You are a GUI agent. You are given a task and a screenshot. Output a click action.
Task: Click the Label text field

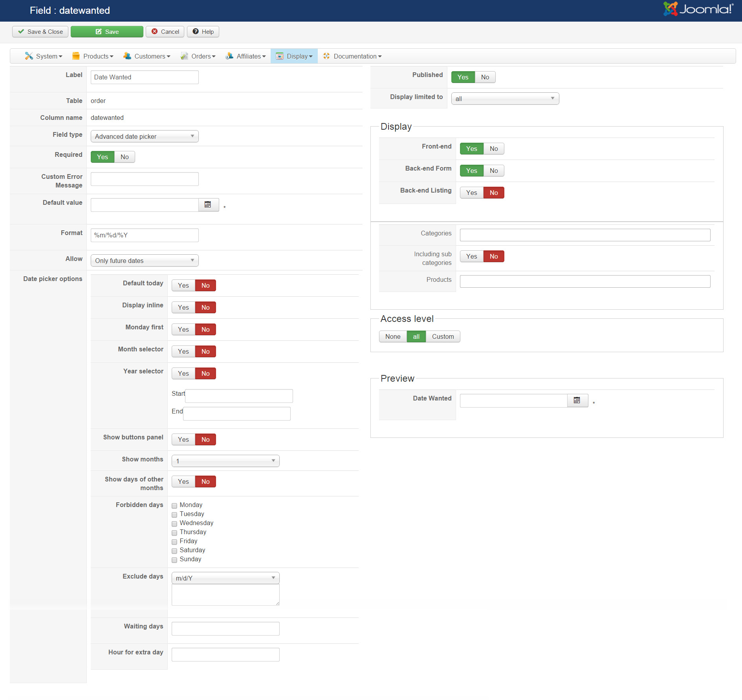click(145, 77)
